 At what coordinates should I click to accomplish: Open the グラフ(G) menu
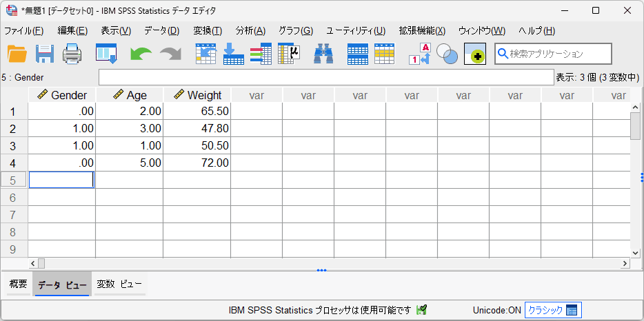coord(296,31)
